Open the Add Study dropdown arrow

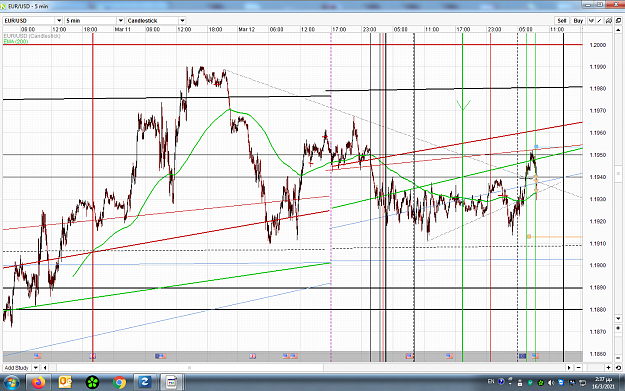point(35,368)
